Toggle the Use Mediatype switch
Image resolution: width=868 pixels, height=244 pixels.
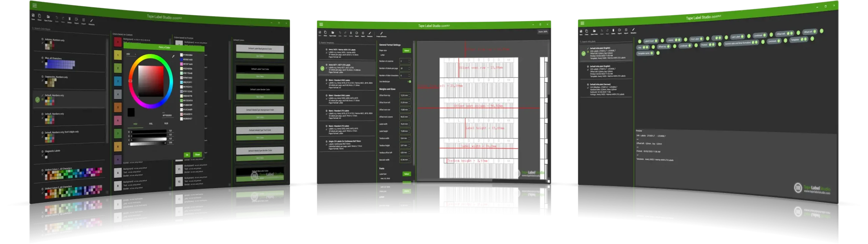click(409, 82)
